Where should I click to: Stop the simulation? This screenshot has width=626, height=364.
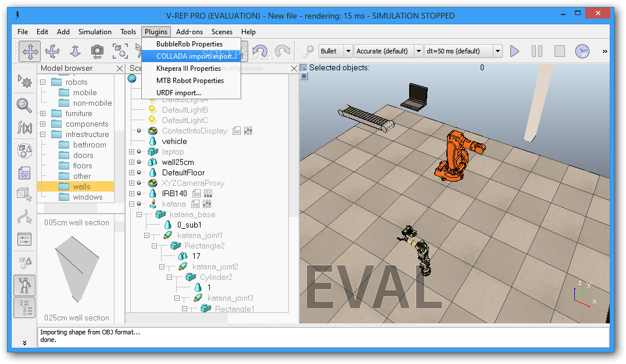(x=560, y=51)
